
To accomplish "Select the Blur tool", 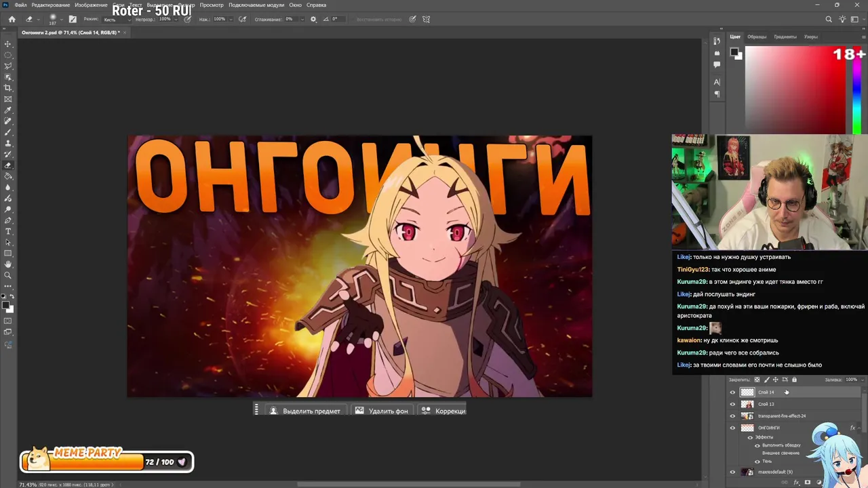I will [8, 187].
